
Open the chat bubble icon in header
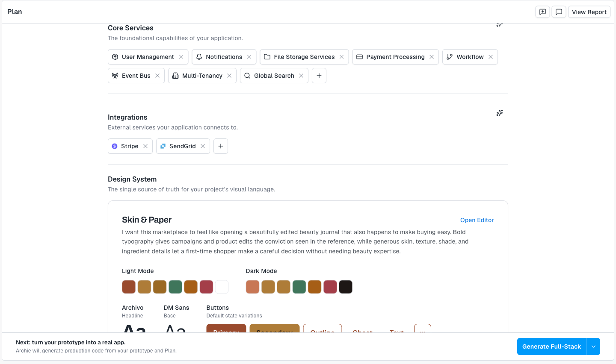[559, 12]
